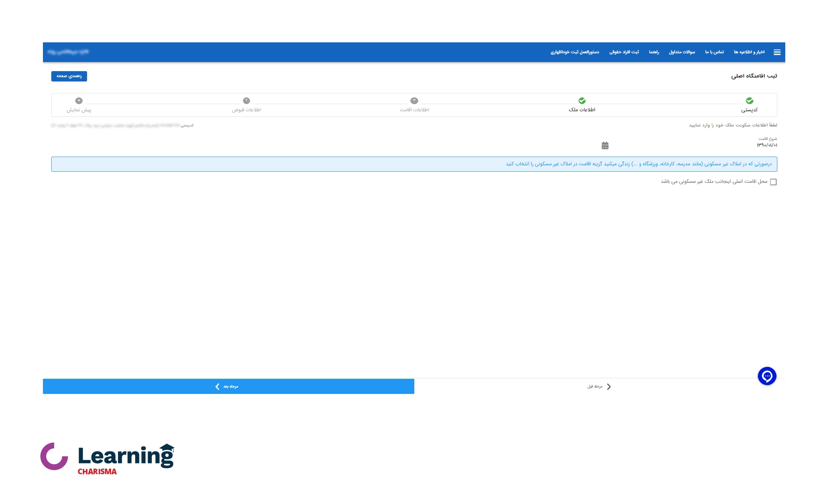Click the green check on اطلاعات ملک step
The image size is (829, 504).
click(582, 101)
